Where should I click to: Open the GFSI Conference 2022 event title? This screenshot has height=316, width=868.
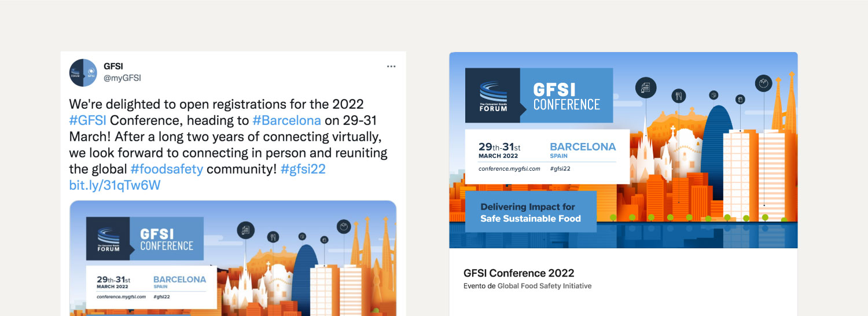pyautogui.click(x=519, y=273)
